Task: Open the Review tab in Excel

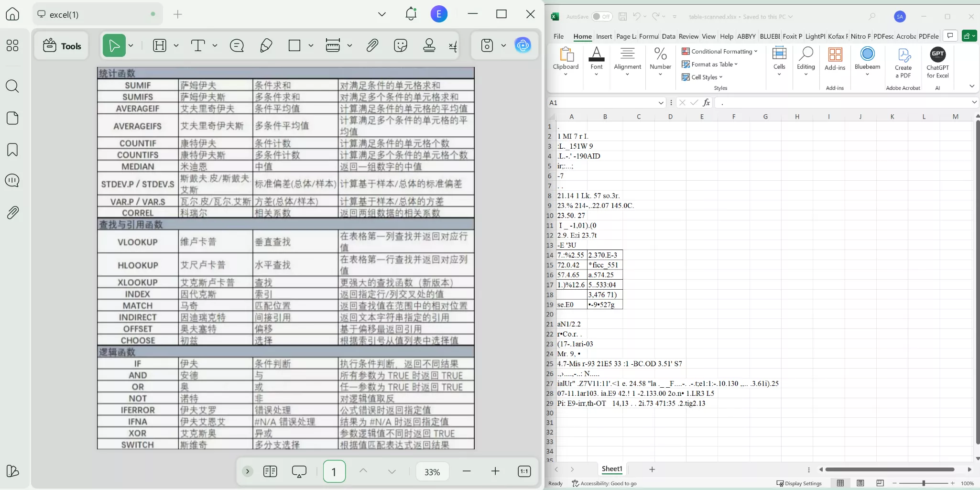Action: tap(688, 36)
